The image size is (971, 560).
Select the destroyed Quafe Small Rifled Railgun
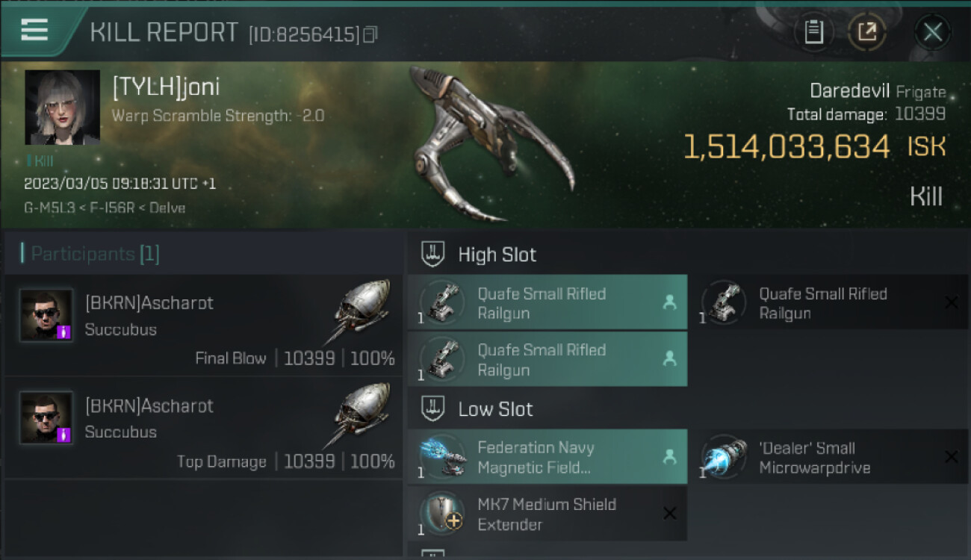pos(829,302)
